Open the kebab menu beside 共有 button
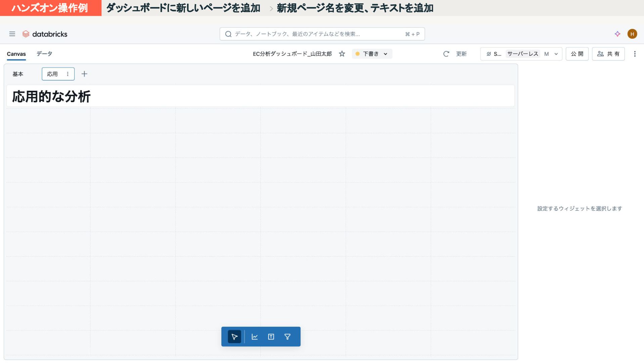 tap(635, 54)
